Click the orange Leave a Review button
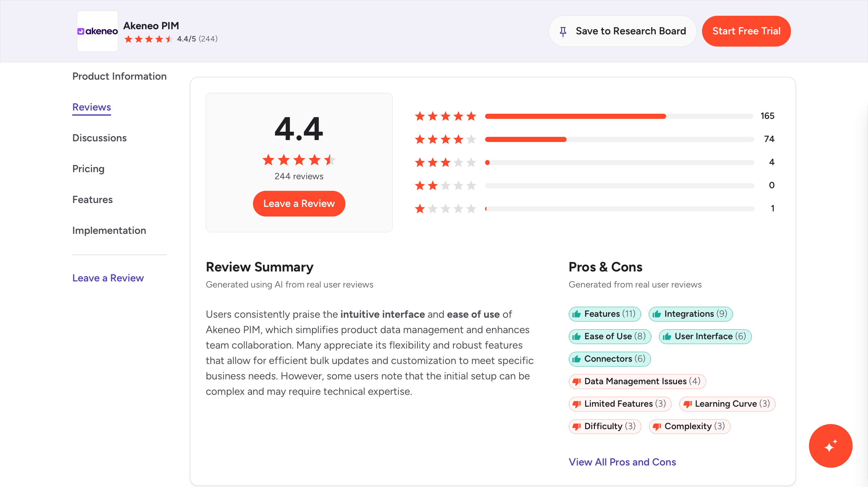Screen dimensions: 868x487 coord(299,204)
